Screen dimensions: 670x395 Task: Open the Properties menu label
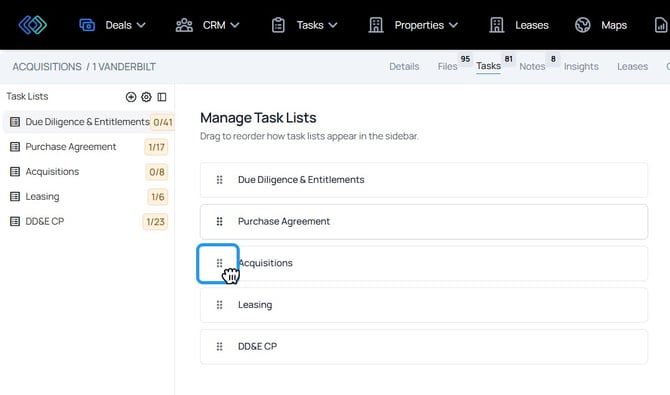pyautogui.click(x=419, y=25)
